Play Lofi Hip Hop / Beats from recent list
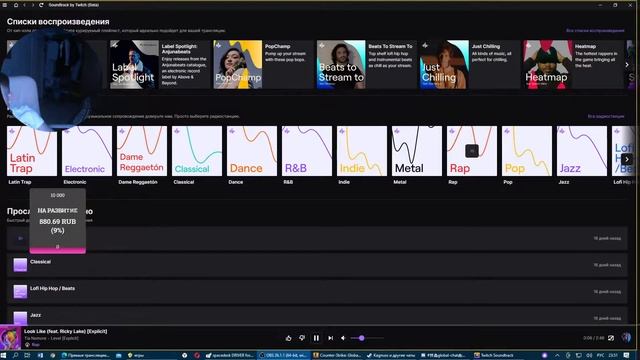Viewport: 640px width, 360px height. coord(317,291)
